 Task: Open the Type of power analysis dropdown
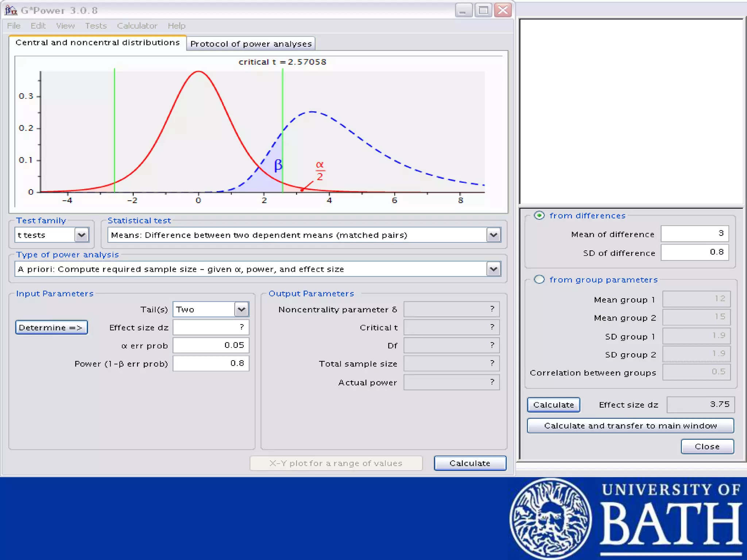click(x=494, y=269)
